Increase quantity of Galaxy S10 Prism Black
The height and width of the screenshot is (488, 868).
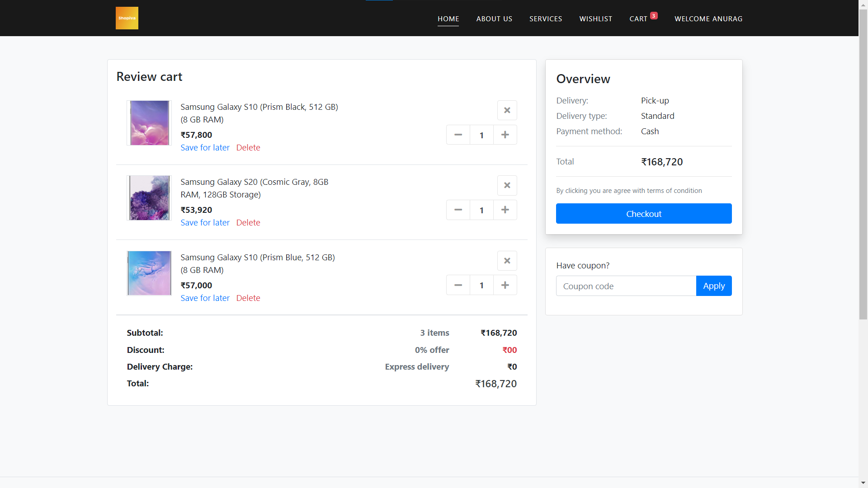coord(505,135)
